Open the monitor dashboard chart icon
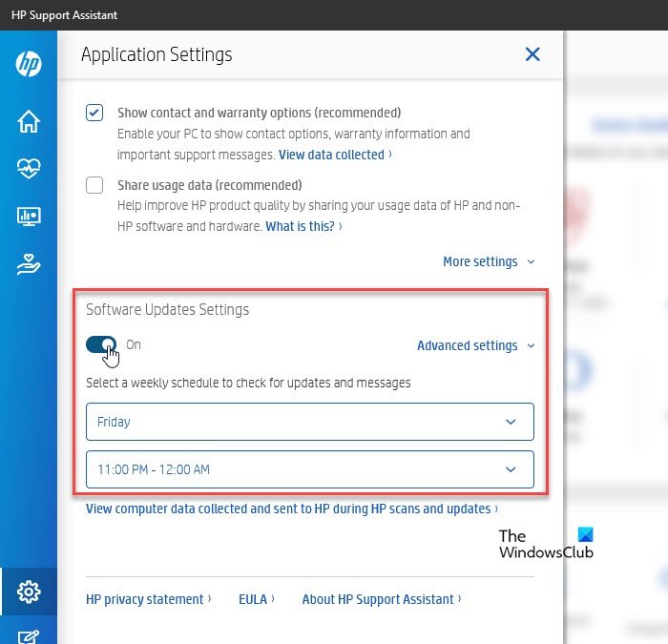The width and height of the screenshot is (668, 644). tap(29, 217)
